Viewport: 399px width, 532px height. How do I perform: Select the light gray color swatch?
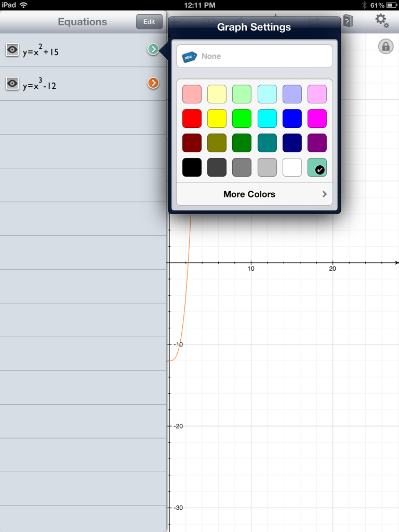[268, 167]
